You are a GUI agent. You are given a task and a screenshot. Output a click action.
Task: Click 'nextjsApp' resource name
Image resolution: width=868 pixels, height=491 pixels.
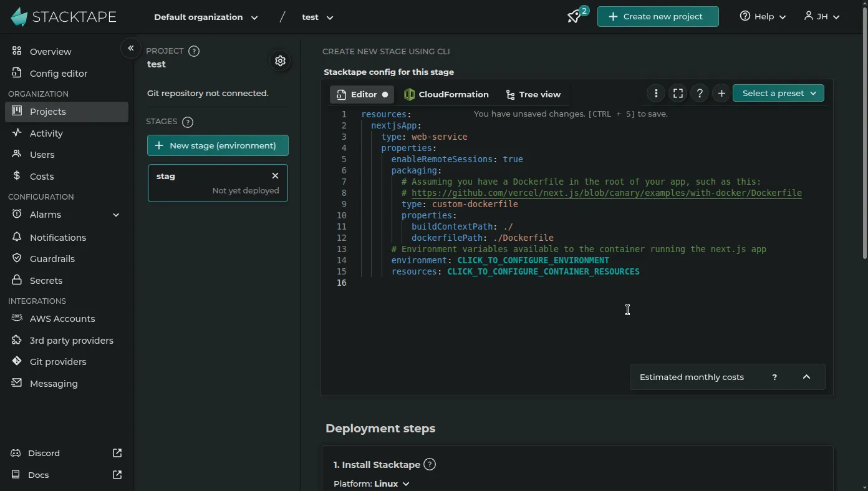393,125
